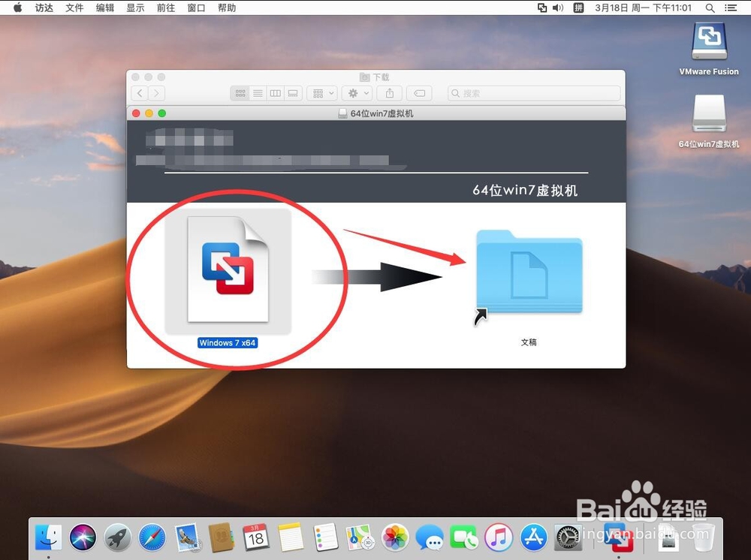Viewport: 751px width, 560px height.
Task: Open System Preferences from the Dock
Action: point(567,537)
